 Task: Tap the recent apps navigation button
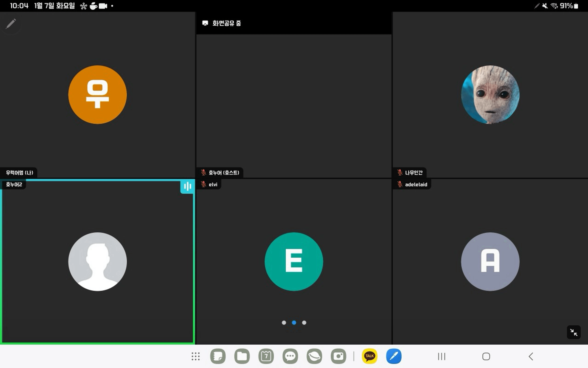(441, 356)
